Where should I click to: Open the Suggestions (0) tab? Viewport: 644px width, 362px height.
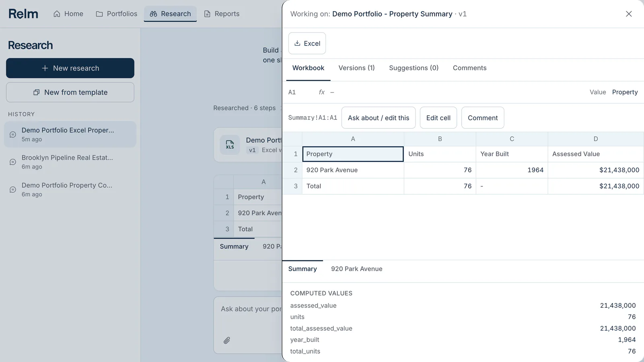coord(414,68)
